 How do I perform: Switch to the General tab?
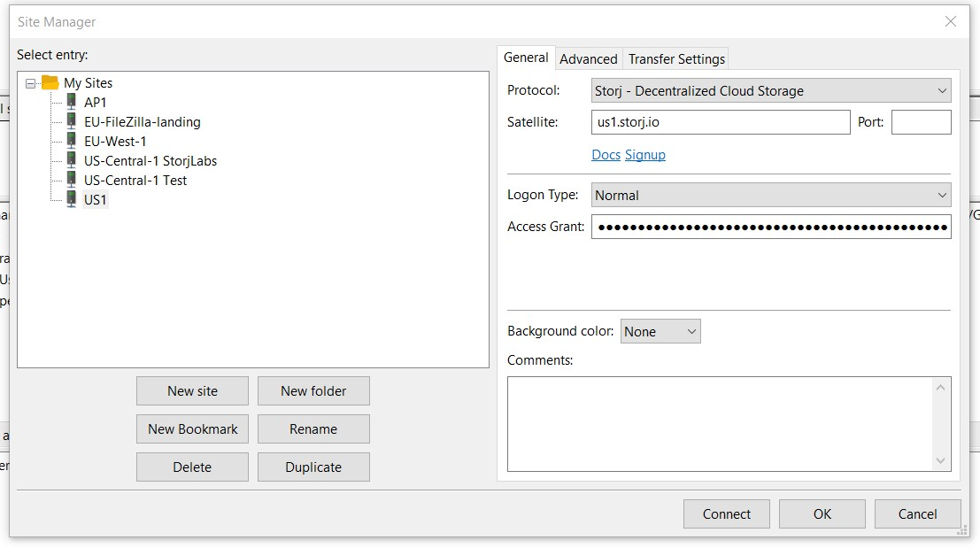click(526, 58)
